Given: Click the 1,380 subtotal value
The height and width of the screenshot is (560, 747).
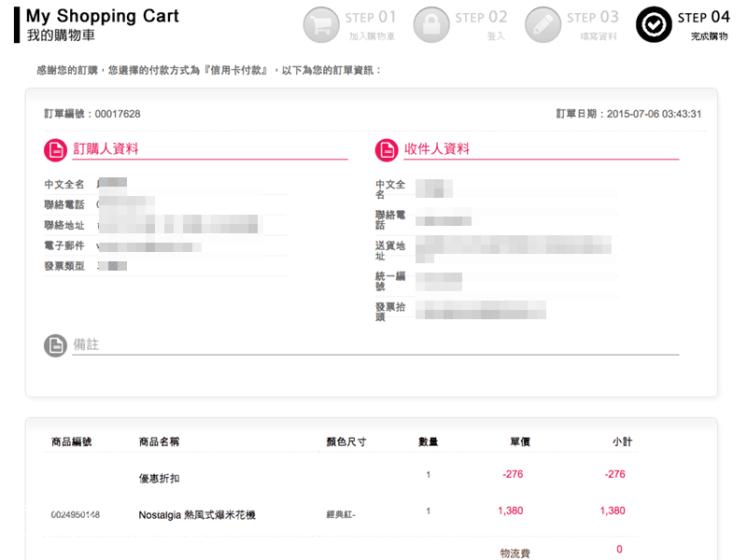Looking at the screenshot, I should [613, 511].
